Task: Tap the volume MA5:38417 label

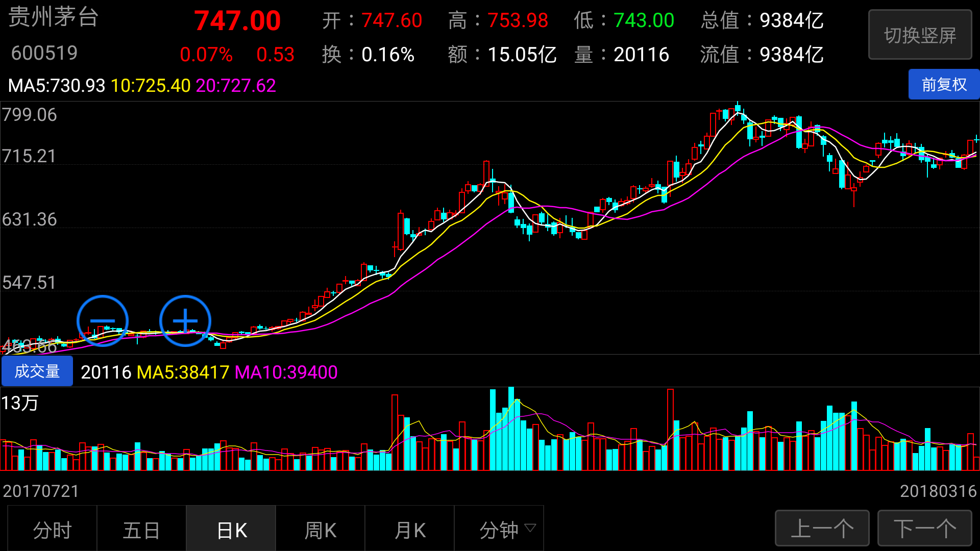Action: coord(183,372)
